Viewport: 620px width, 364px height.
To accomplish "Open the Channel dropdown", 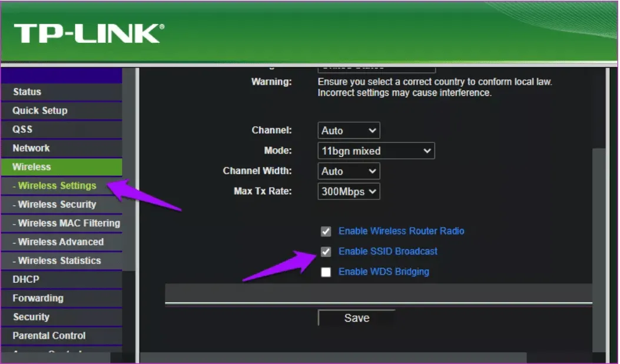I will pyautogui.click(x=349, y=131).
